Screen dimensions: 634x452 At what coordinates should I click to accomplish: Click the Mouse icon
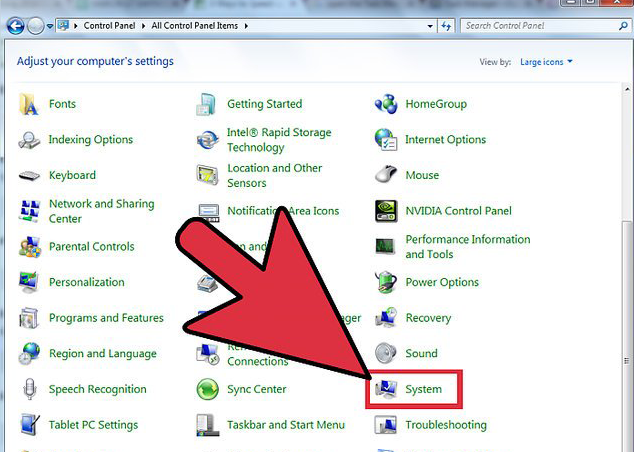point(386,175)
